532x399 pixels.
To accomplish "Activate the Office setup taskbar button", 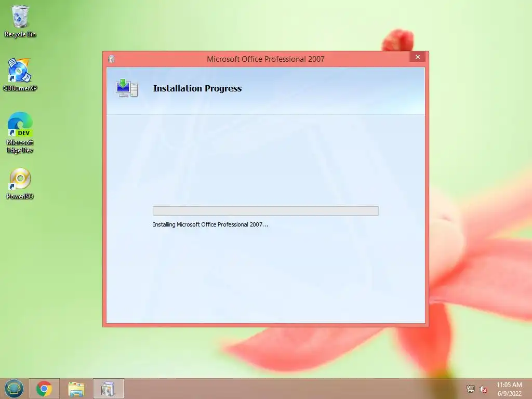I will click(x=109, y=389).
